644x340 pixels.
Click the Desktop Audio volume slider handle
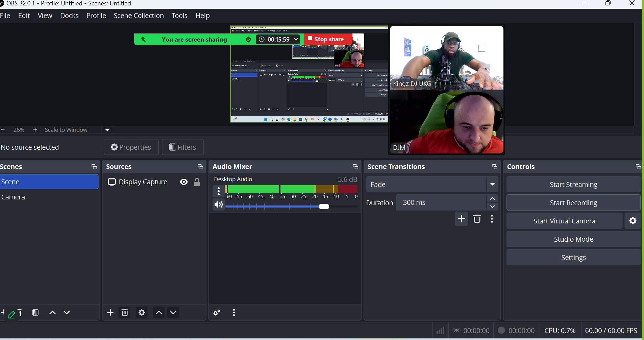324,207
